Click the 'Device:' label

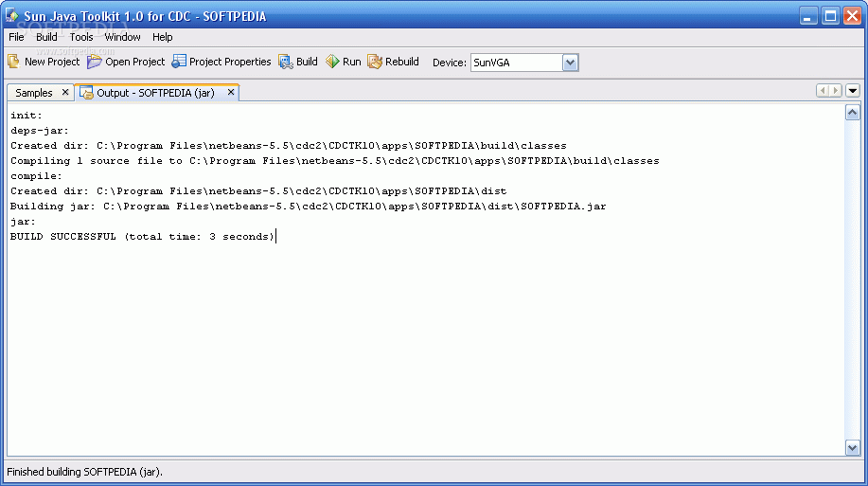450,63
